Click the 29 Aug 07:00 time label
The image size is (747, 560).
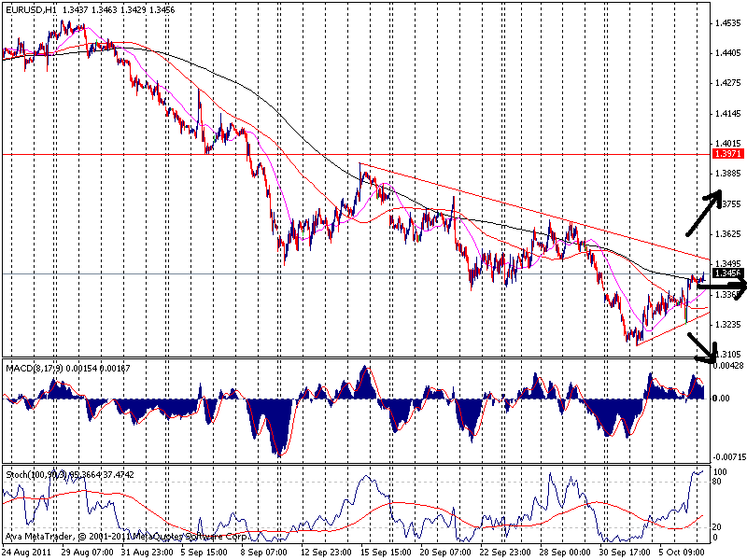88,552
